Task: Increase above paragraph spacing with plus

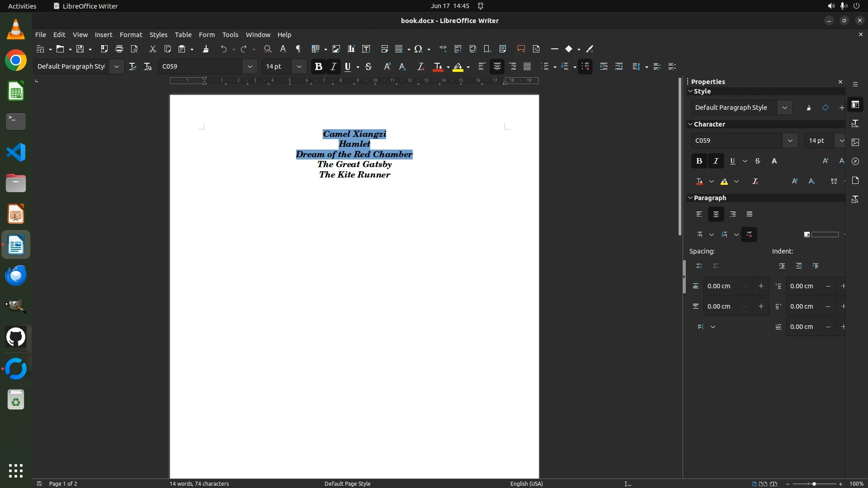Action: [761, 286]
